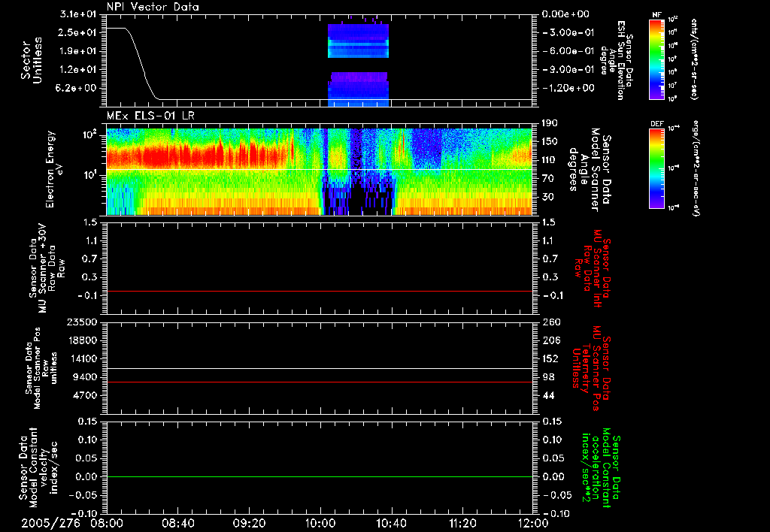Click the "10:40" time axis label
770x532 pixels.
click(391, 523)
